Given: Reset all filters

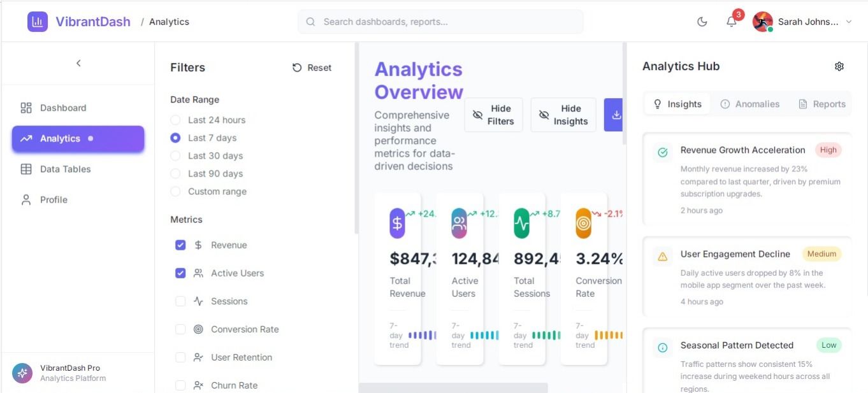Looking at the screenshot, I should pos(312,68).
